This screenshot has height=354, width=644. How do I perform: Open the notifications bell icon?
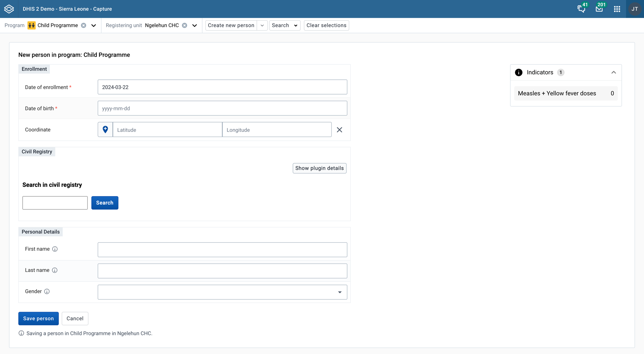tap(581, 9)
